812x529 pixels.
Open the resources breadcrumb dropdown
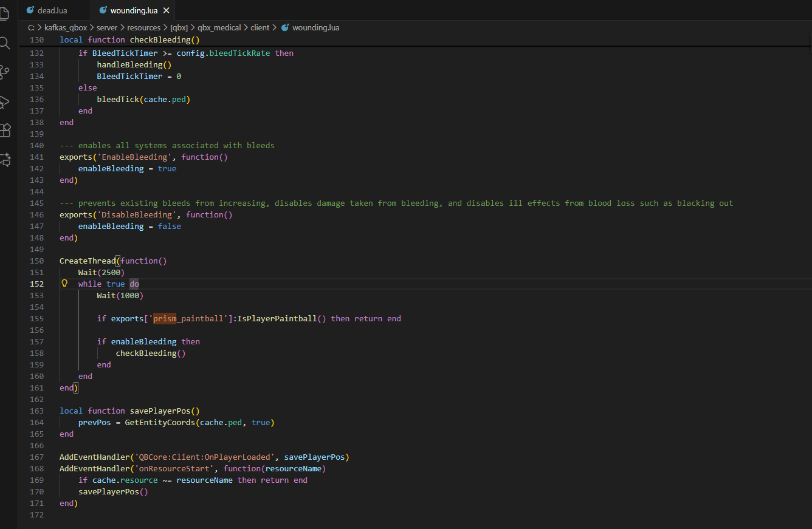point(143,27)
